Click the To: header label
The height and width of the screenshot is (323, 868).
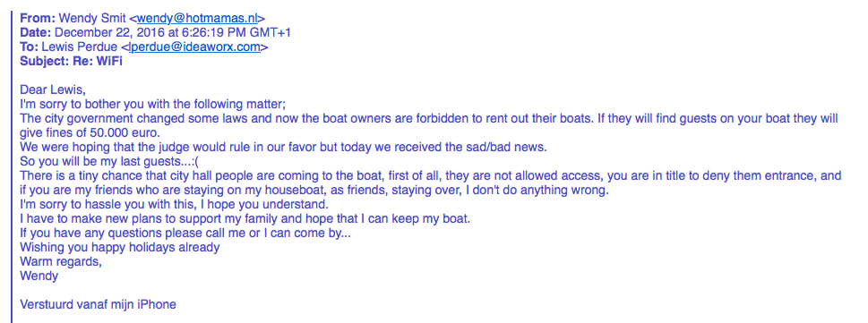click(29, 47)
